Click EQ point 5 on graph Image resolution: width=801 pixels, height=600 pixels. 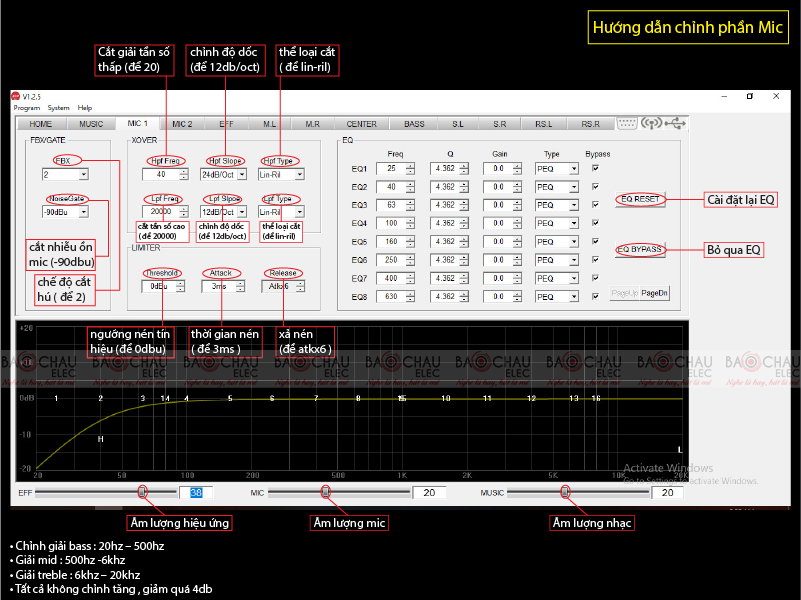point(230,398)
